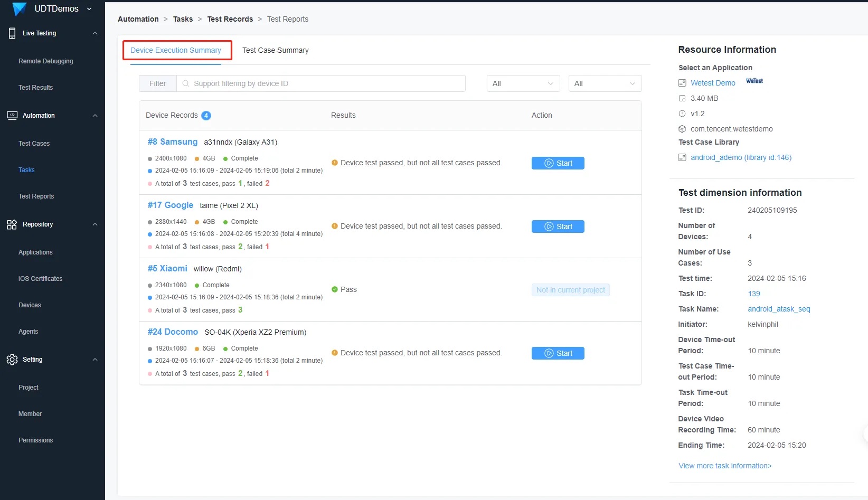Viewport: 868px width, 500px height.
Task: Collapse the Live Testing section
Action: click(x=95, y=33)
